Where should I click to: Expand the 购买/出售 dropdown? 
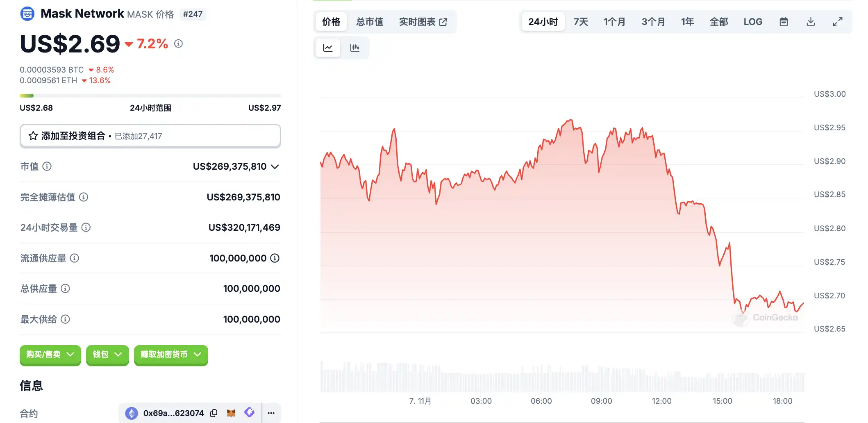pos(50,355)
